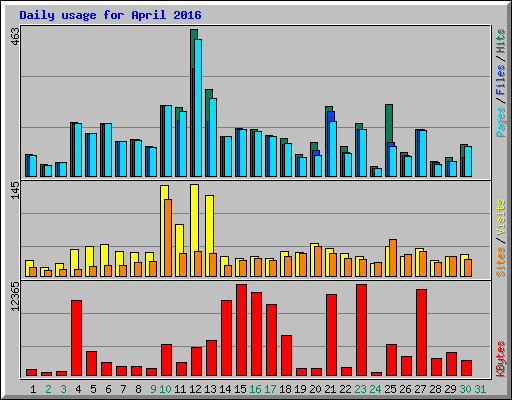The image size is (512, 400).
Task: Click the red KBytes bar for day 23
Action: tap(361, 330)
